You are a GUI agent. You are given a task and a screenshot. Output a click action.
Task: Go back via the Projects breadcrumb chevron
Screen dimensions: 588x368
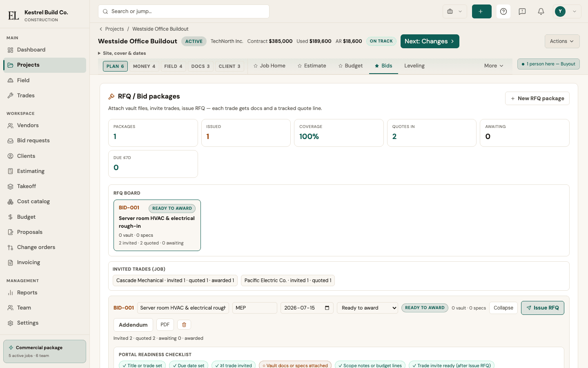pyautogui.click(x=101, y=29)
